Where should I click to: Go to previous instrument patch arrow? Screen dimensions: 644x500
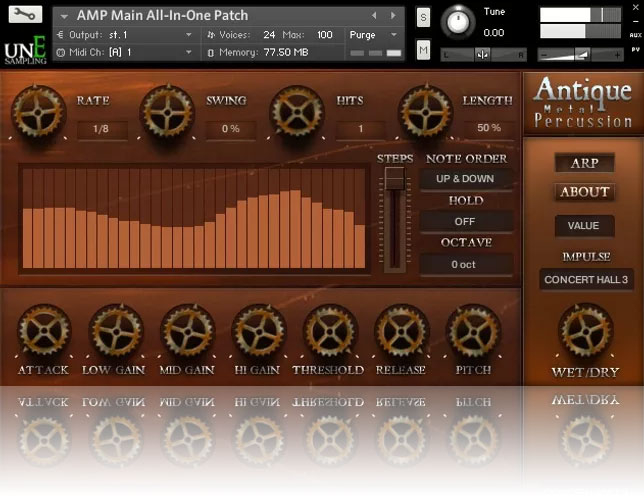click(x=374, y=15)
